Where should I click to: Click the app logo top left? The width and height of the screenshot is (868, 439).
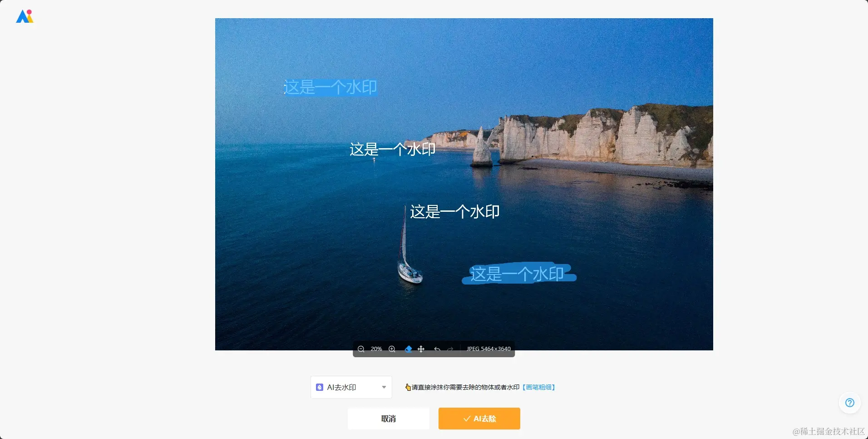click(25, 16)
